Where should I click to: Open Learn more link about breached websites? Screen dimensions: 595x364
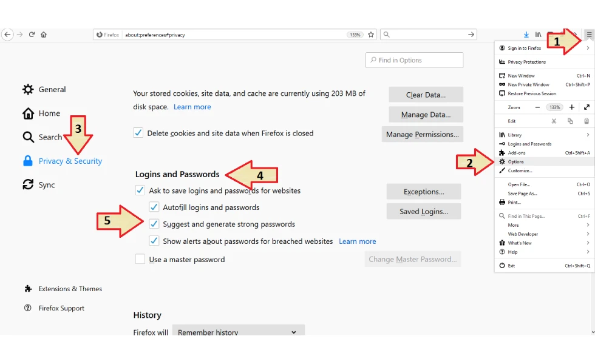tap(358, 241)
